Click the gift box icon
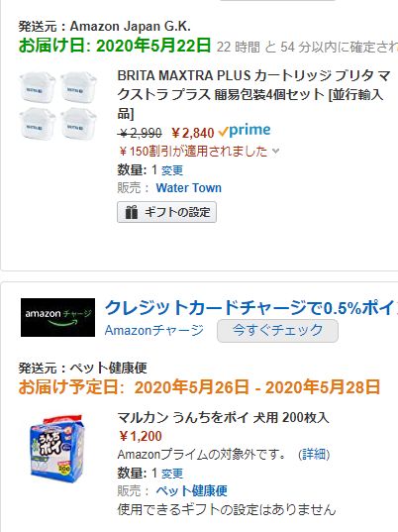 click(x=132, y=212)
